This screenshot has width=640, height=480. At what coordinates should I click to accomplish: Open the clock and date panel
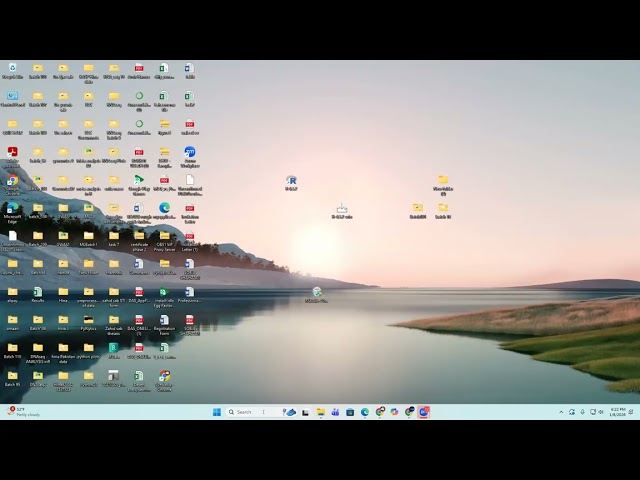pos(616,411)
